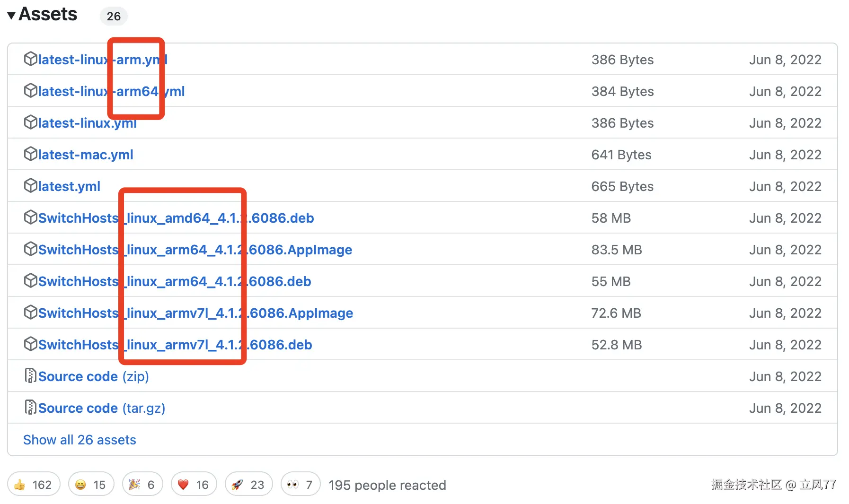This screenshot has width=849, height=504.
Task: Click the package icon beside linux_armv7l AppImage
Action: coord(30,313)
